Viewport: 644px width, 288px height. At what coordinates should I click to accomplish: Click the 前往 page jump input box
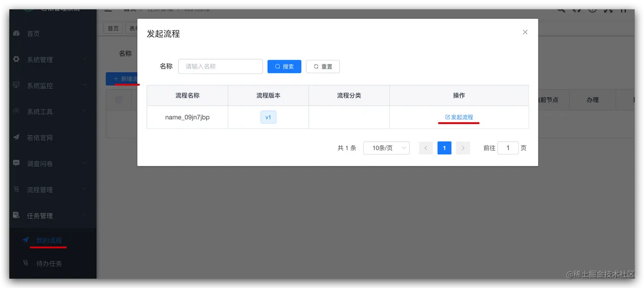[x=508, y=148]
